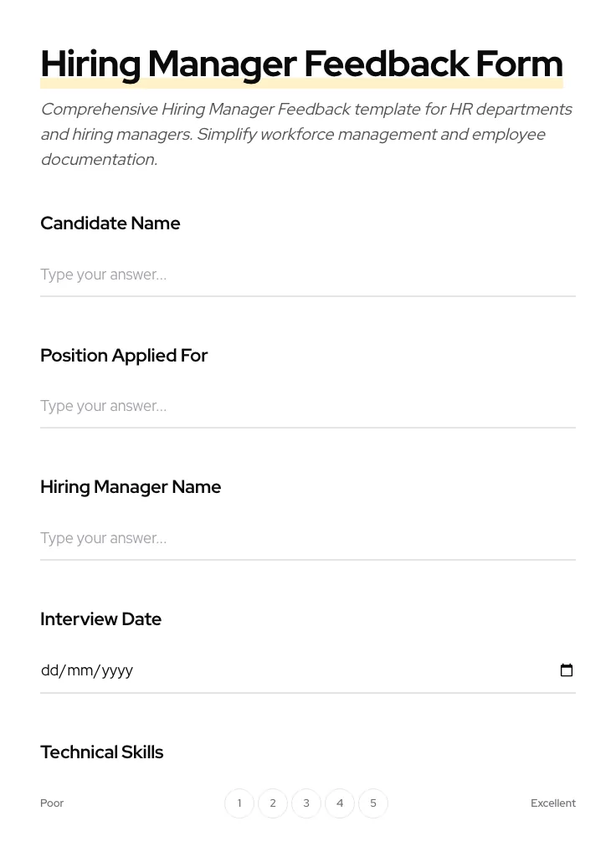Click the italic form description text
This screenshot has width=616, height=857.
point(306,134)
